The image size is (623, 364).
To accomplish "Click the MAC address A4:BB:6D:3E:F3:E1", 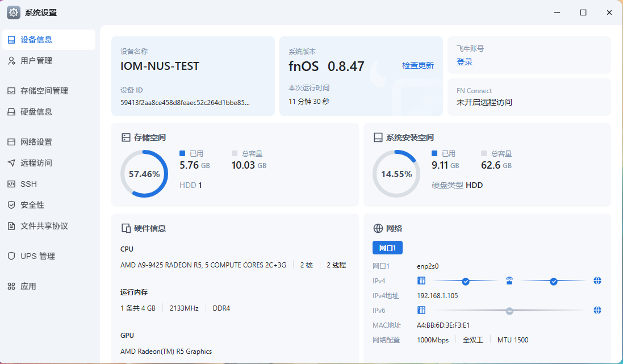I will [x=443, y=325].
